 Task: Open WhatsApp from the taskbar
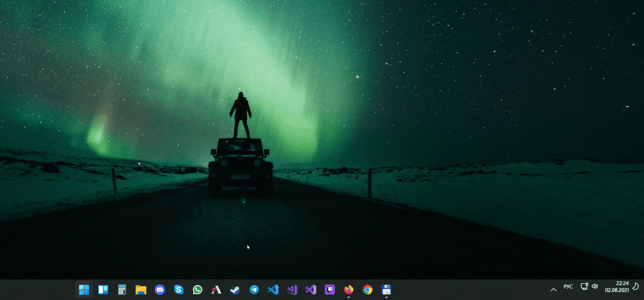197,290
